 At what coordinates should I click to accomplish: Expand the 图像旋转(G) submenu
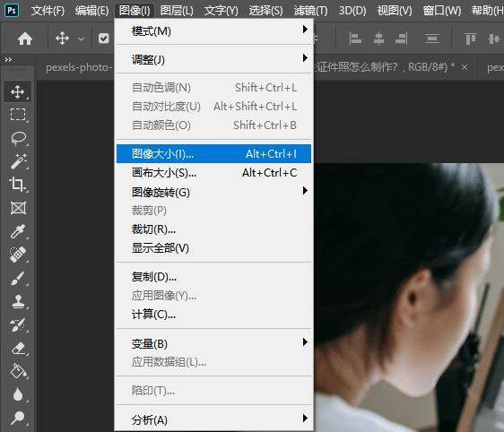[x=213, y=192]
